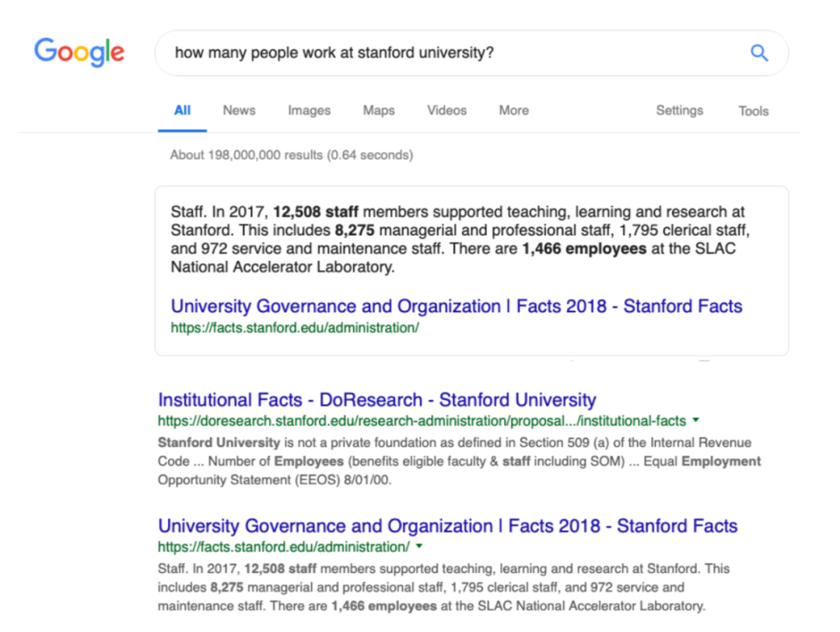
Task: Click the blue magnifying glass search icon
Action: click(758, 53)
